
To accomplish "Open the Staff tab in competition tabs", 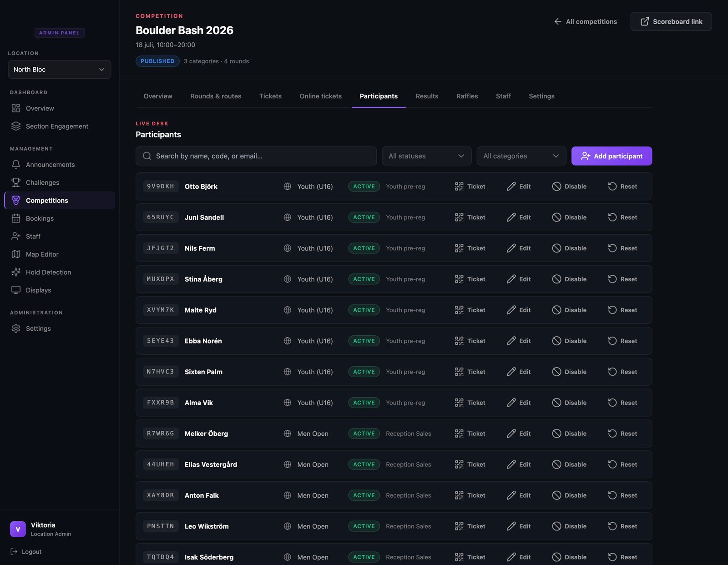I will (x=503, y=96).
